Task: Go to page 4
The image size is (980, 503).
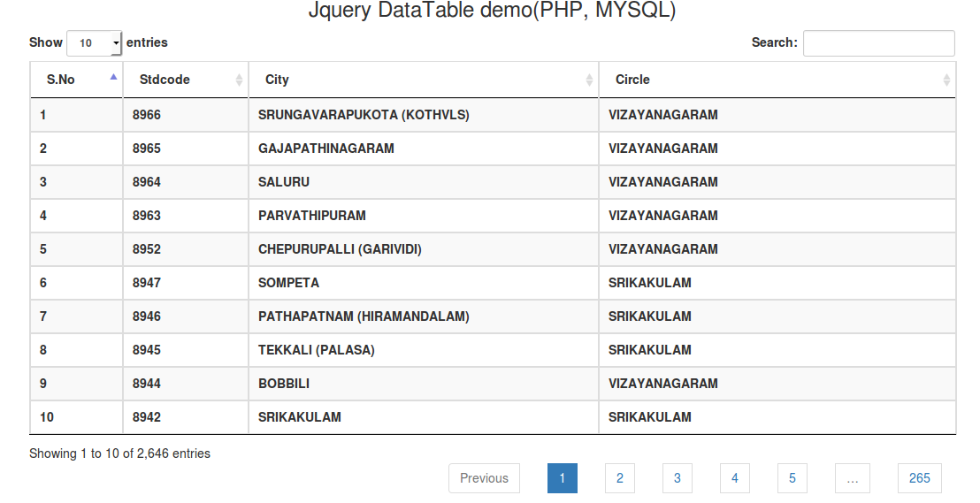Action: click(735, 478)
